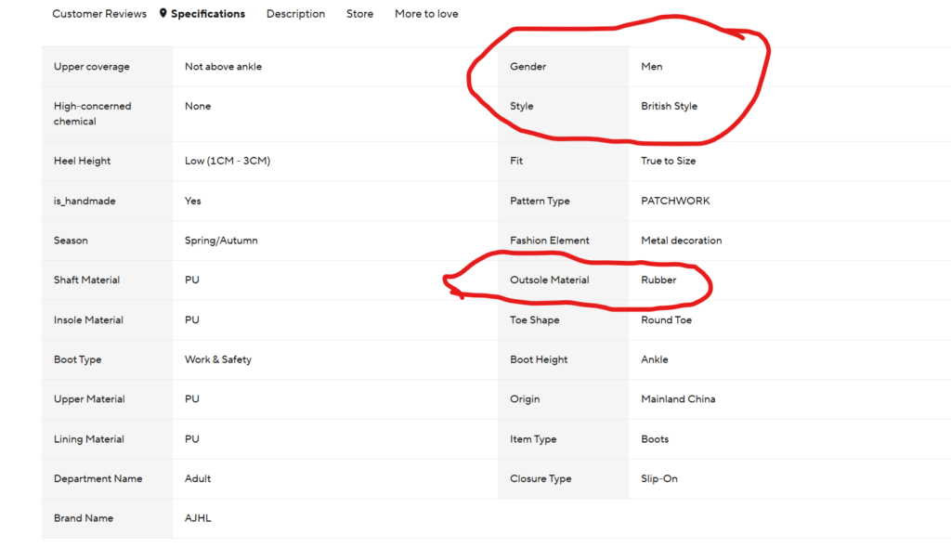Select the 'Spring/Autumn' season value
This screenshot has height=560, width=951.
click(x=221, y=241)
